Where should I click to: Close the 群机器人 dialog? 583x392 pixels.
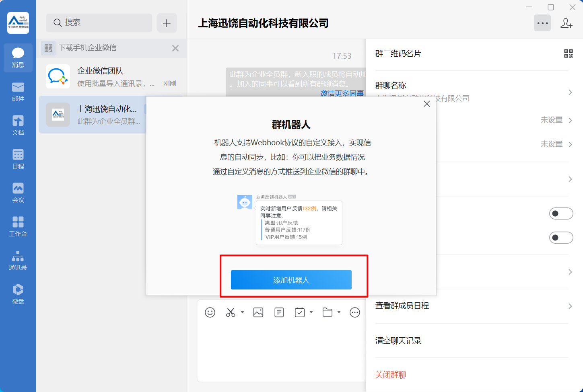427,104
